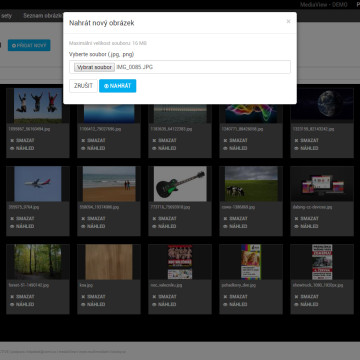The width and height of the screenshot is (360, 360).
Task: Click the colorful waves thumbnail
Action: coord(251,113)
